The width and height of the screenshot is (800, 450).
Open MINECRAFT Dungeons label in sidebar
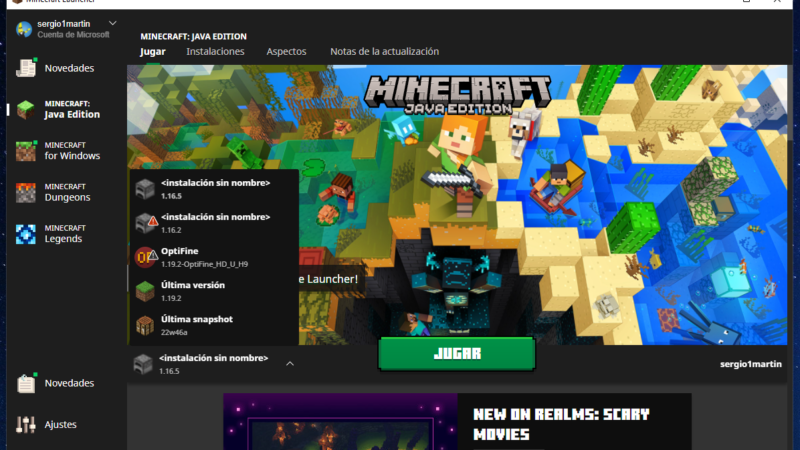pyautogui.click(x=67, y=192)
